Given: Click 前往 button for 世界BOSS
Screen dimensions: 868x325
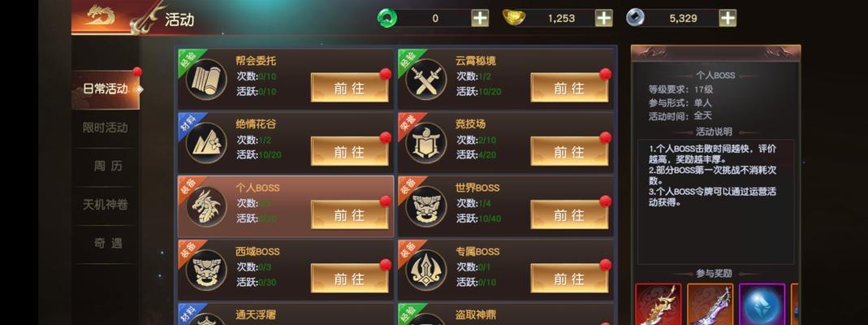Looking at the screenshot, I should pyautogui.click(x=569, y=214).
